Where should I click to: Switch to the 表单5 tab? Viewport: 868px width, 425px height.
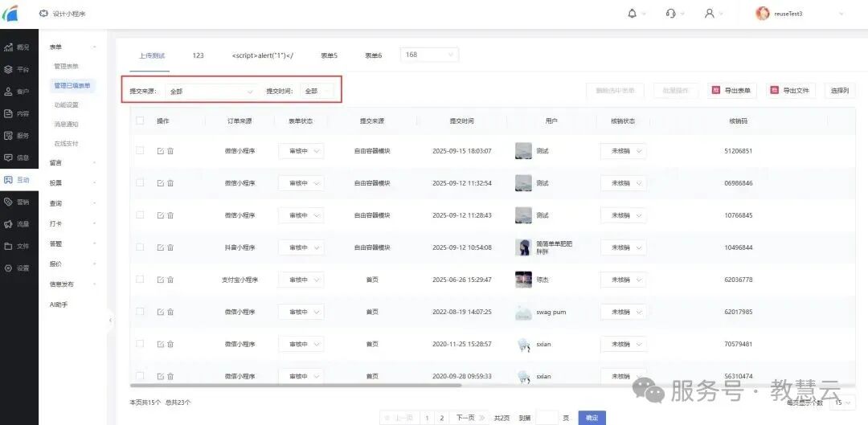(x=330, y=55)
